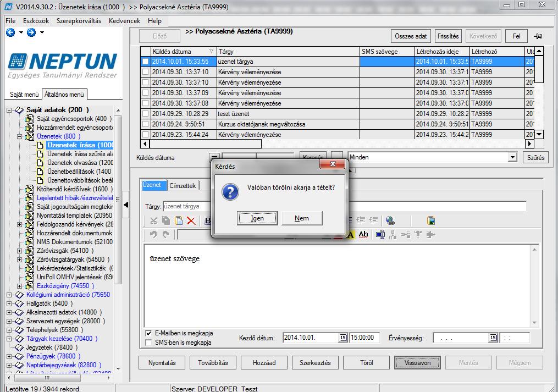Image resolution: width=558 pixels, height=392 pixels.
Task: Sort by Küldés dátuma column header
Action: 183,52
